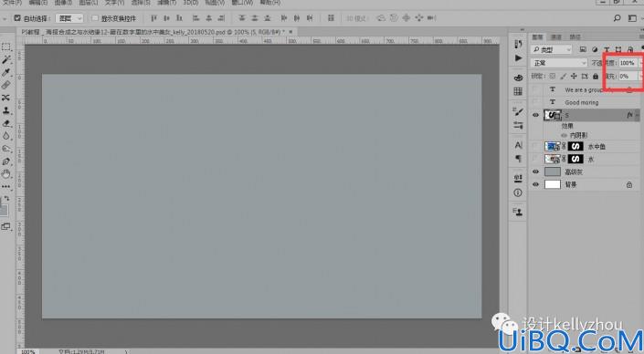Show the 'Good moring' text layer
The width and height of the screenshot is (644, 354).
(x=535, y=102)
